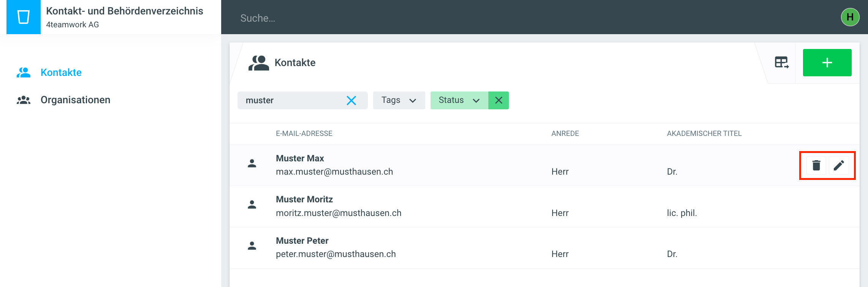The width and height of the screenshot is (868, 287).
Task: Open the Muster Max contact name
Action: point(300,158)
